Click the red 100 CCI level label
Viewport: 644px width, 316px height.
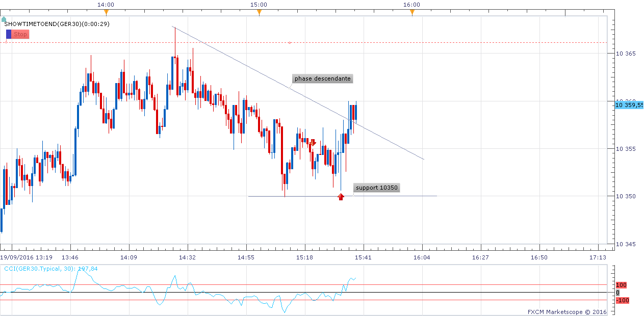(622, 285)
